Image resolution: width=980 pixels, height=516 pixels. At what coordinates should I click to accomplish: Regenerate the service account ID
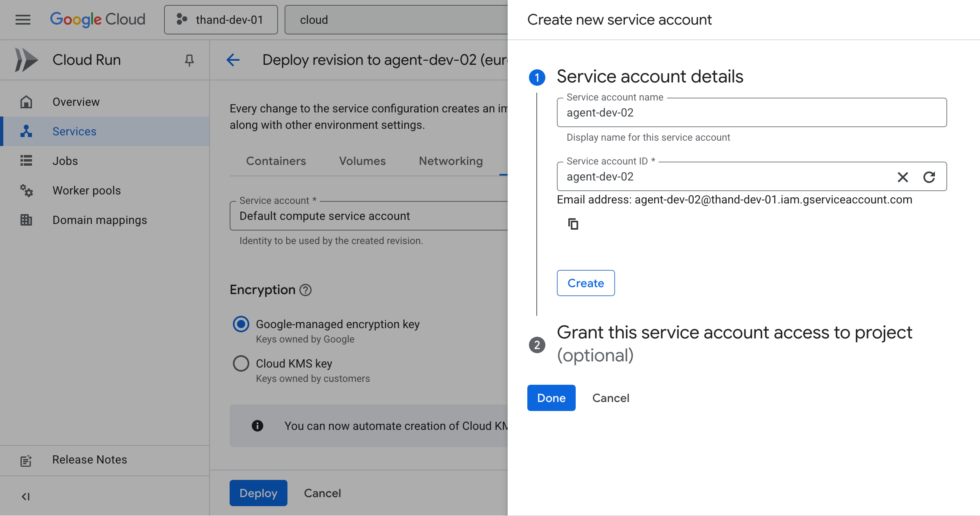tap(929, 177)
